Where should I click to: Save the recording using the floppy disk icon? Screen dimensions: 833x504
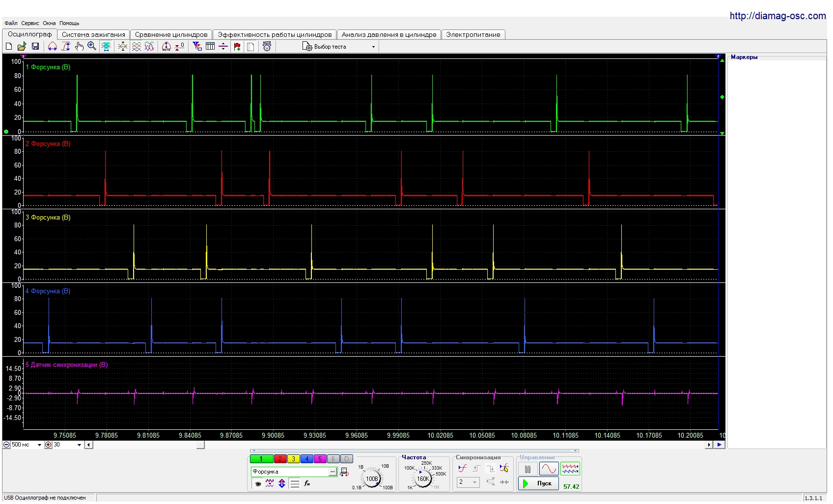click(x=35, y=46)
